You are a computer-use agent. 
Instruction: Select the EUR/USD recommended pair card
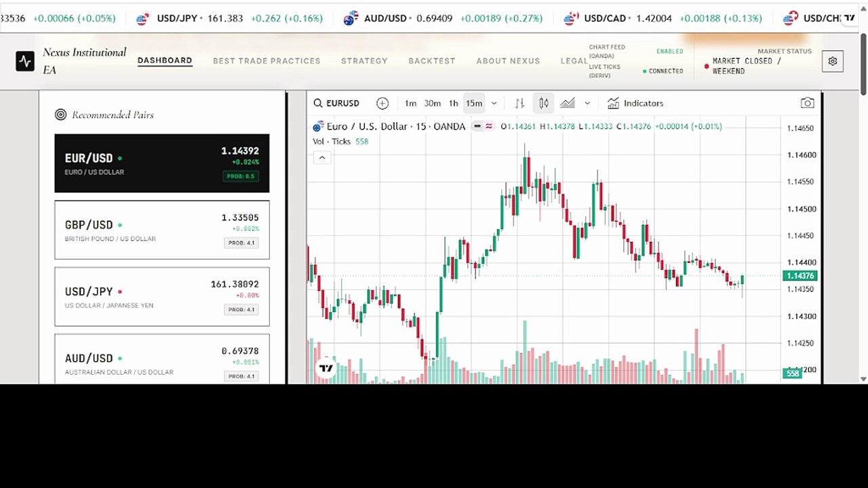[x=162, y=163]
